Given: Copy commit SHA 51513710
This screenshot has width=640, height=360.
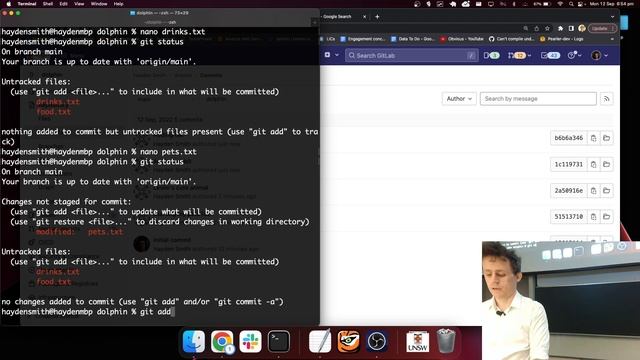Looking at the screenshot, I should coord(593,217).
